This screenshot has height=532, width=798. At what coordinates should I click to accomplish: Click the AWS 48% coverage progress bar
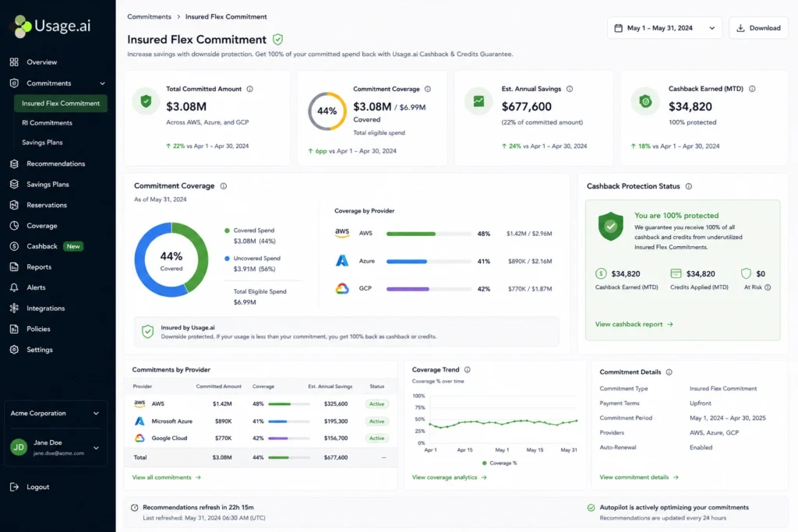tap(429, 234)
